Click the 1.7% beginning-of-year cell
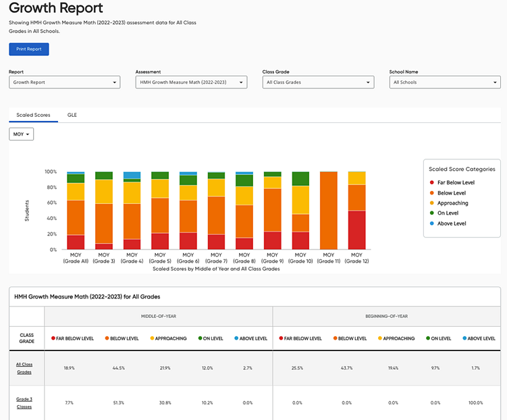Viewport: 507px width, 420px height. coord(476,368)
